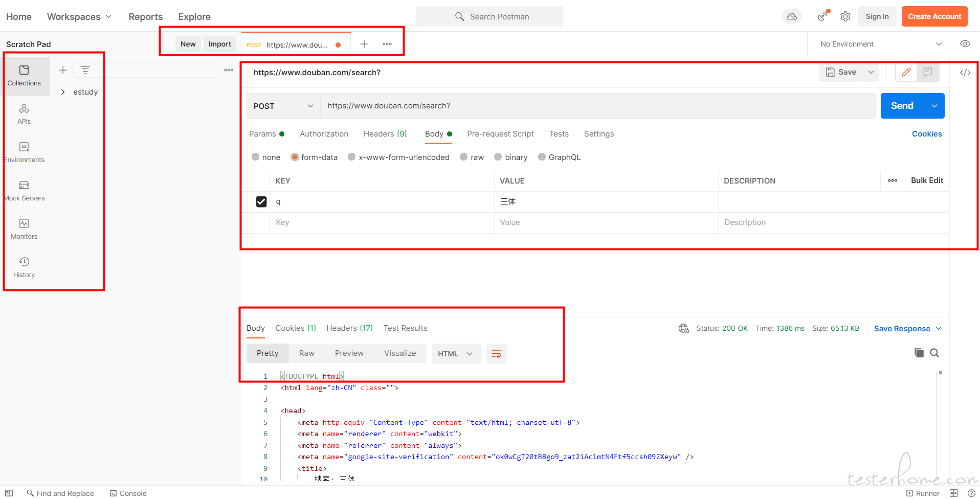Open the settings gear icon
Viewport: 980px width, 499px height.
[845, 16]
